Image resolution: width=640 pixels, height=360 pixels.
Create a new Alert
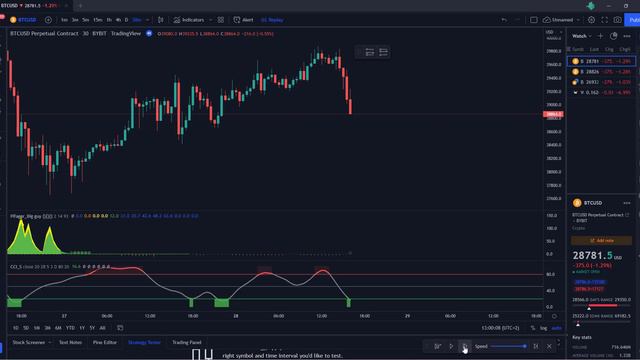[x=243, y=20]
